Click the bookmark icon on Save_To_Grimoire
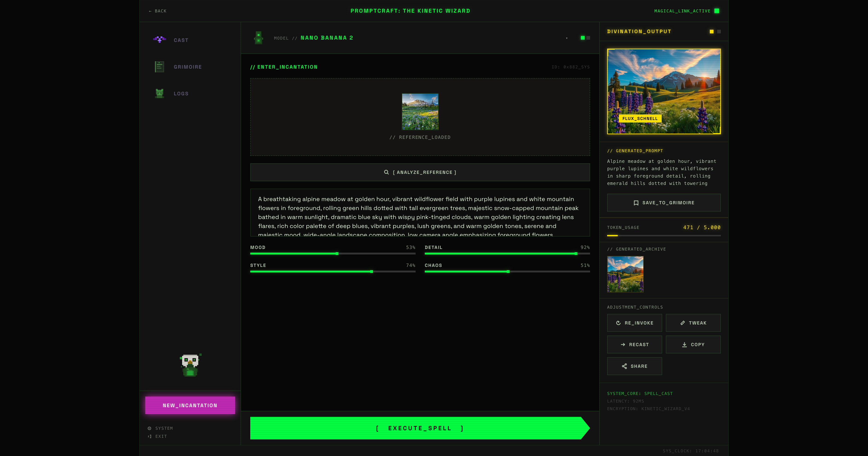The height and width of the screenshot is (456, 868). tap(636, 203)
